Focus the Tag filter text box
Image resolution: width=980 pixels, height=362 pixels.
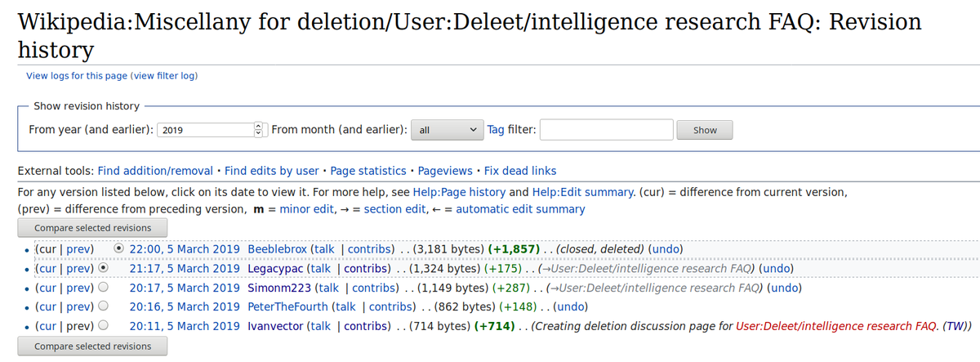coord(606,129)
